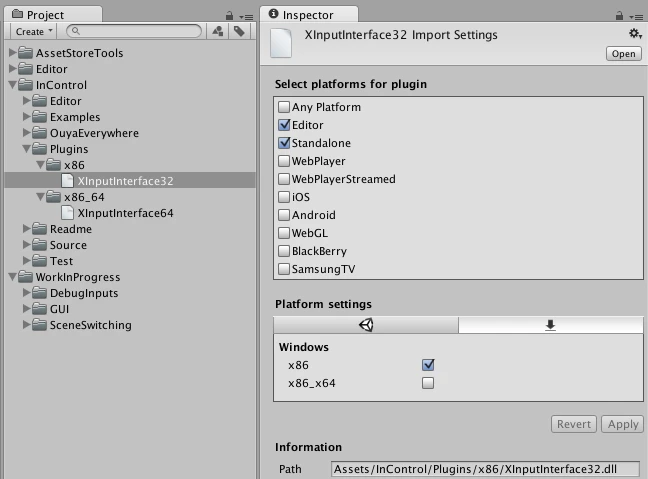Click the search-by-label tag icon
Viewport: 648px width, 479px height.
(x=239, y=31)
